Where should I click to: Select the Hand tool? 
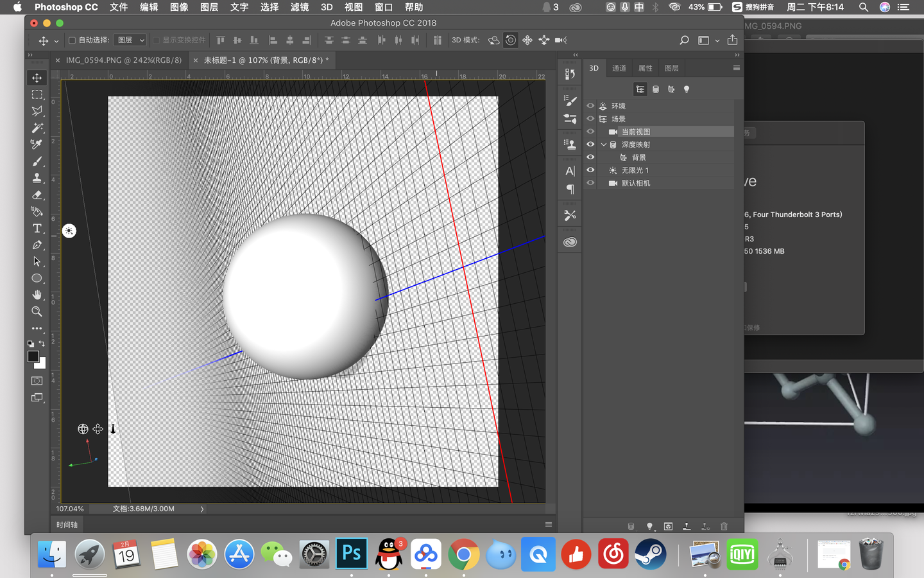pyautogui.click(x=37, y=295)
